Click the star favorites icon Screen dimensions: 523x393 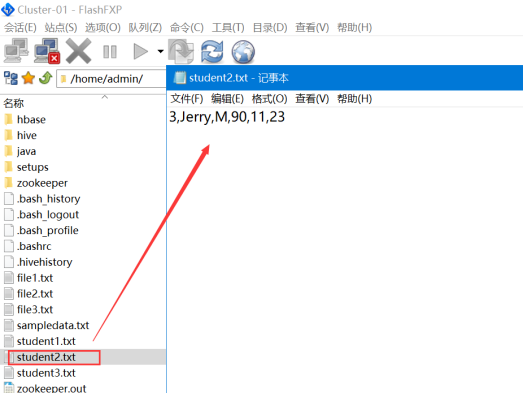click(28, 78)
